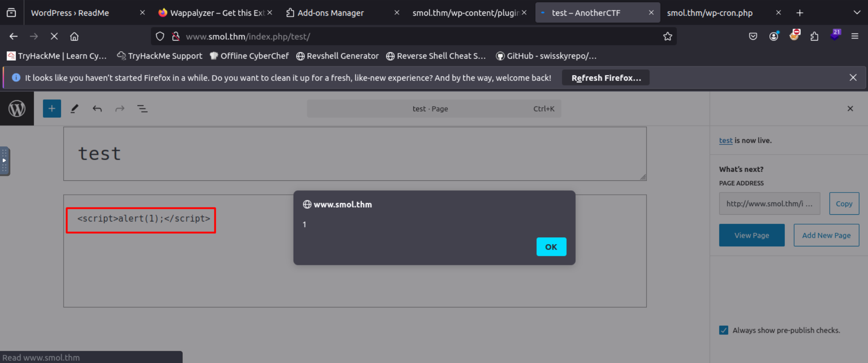Click the View Page button

(x=751, y=235)
